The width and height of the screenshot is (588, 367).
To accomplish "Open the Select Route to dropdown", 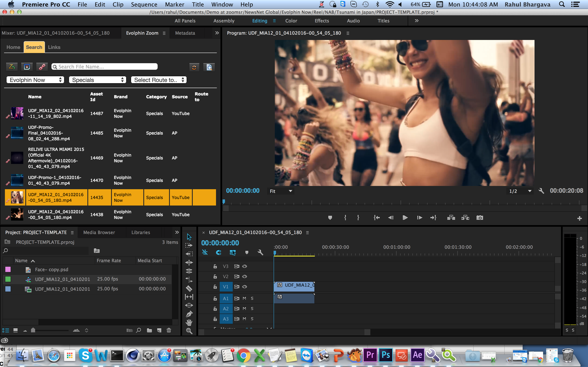I will coord(159,80).
